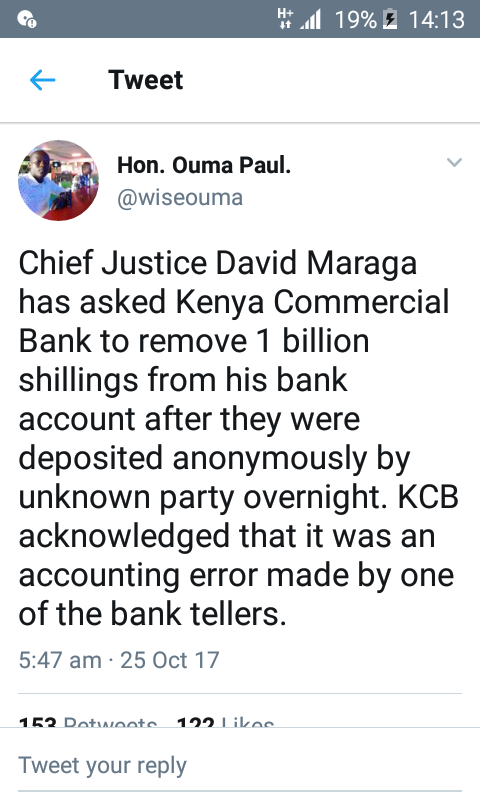Tap the chat notification icon in status bar
The image size is (480, 800).
27,19
